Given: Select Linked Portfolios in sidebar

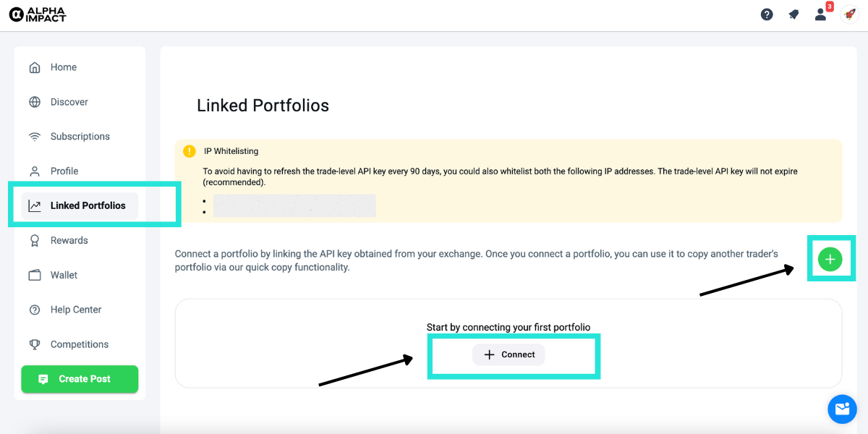Looking at the screenshot, I should click(x=88, y=206).
